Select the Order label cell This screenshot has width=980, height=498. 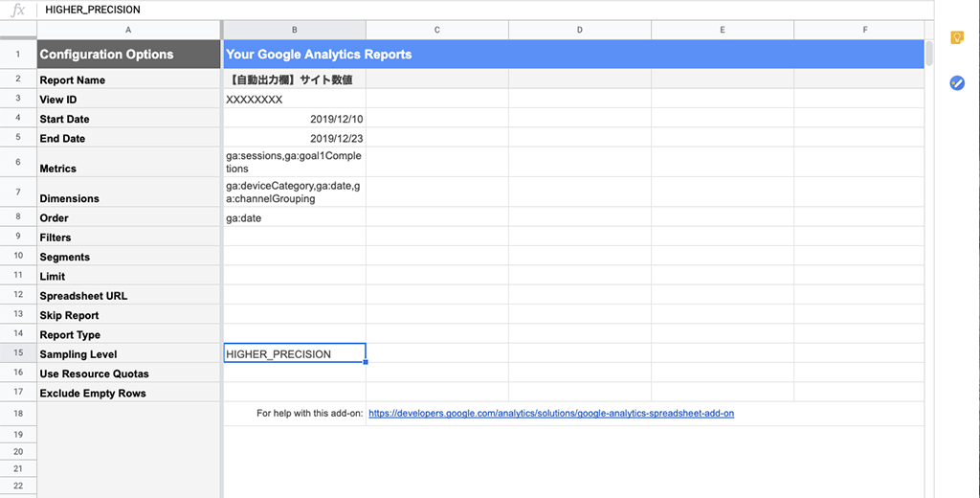[x=129, y=217]
